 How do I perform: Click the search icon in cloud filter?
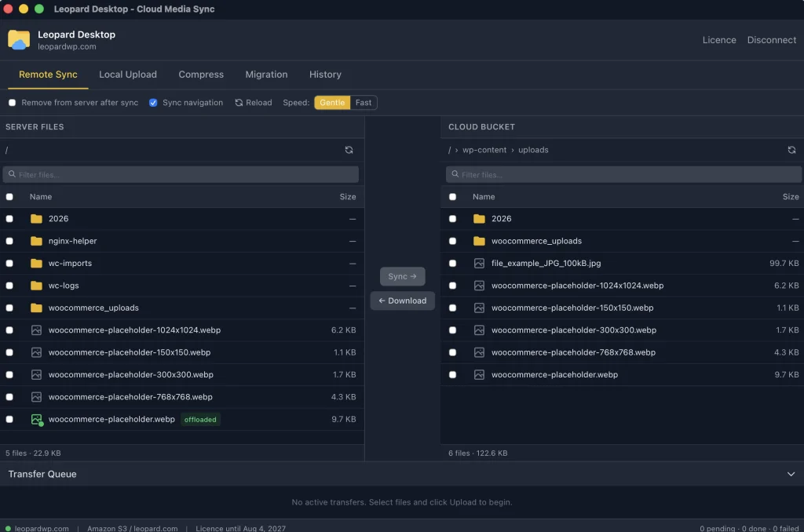pos(455,174)
